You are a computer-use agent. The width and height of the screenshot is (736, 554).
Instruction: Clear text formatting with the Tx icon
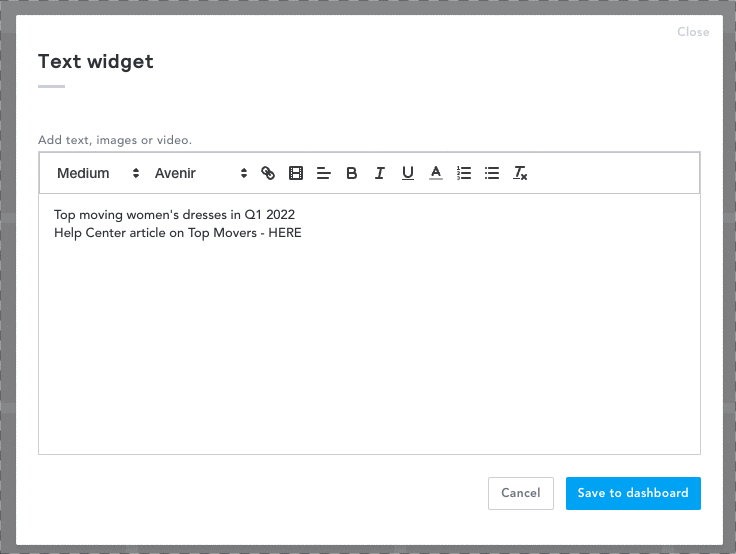point(520,173)
